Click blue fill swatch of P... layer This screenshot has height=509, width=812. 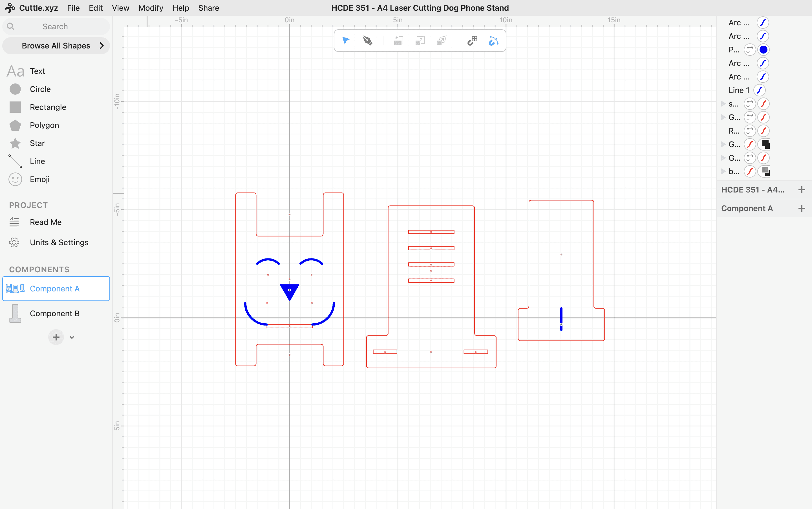(x=764, y=50)
